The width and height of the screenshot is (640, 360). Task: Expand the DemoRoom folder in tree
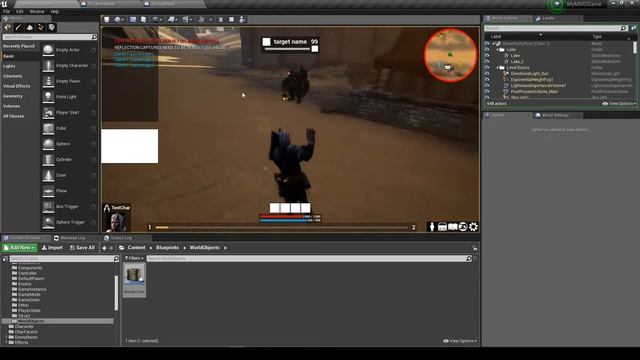click(x=6, y=337)
